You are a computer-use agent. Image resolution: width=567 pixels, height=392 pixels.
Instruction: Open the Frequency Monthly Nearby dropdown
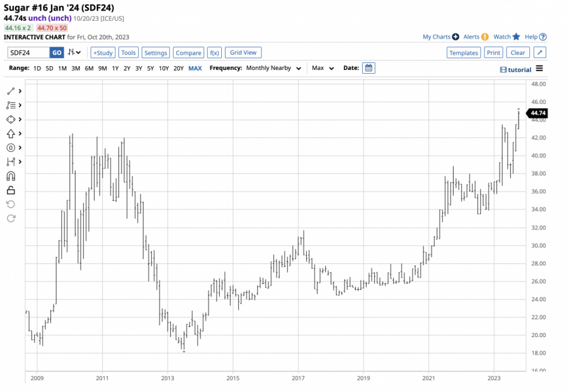pos(274,68)
